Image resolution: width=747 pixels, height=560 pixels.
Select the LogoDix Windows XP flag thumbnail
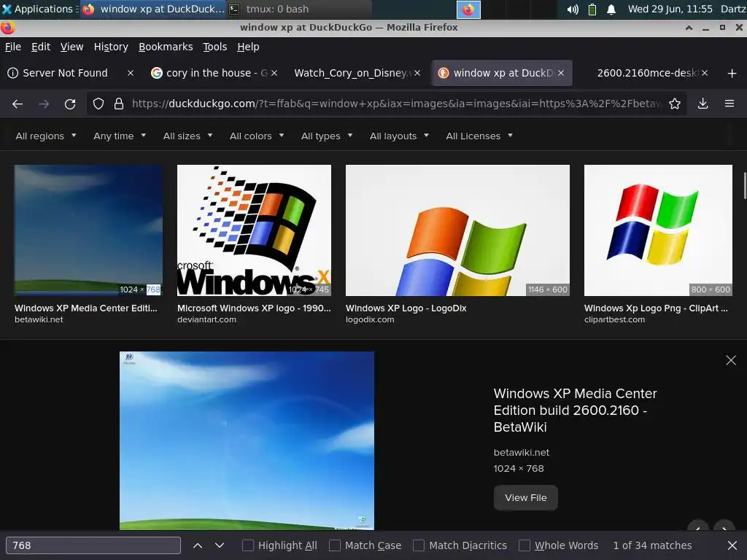coord(457,230)
